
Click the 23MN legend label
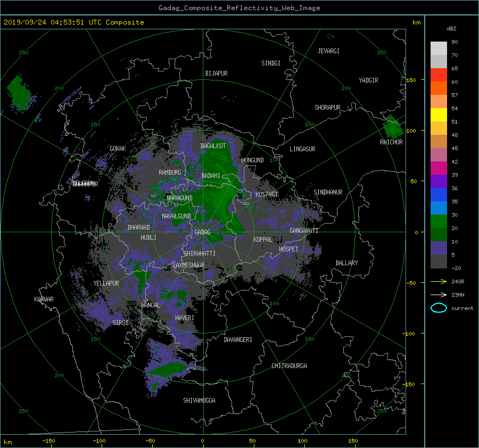458,295
